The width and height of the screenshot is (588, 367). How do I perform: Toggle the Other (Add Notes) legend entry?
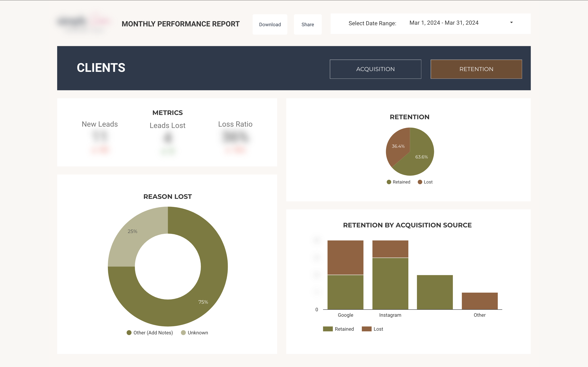point(150,332)
